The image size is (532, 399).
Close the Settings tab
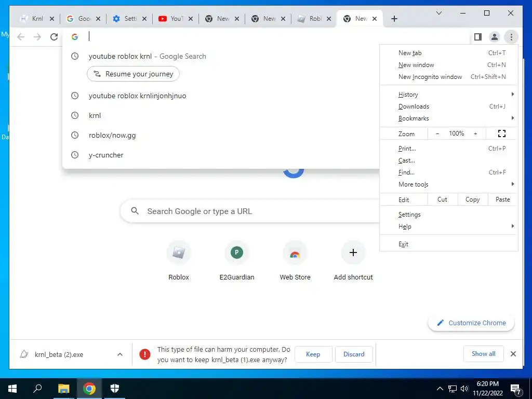point(144,19)
